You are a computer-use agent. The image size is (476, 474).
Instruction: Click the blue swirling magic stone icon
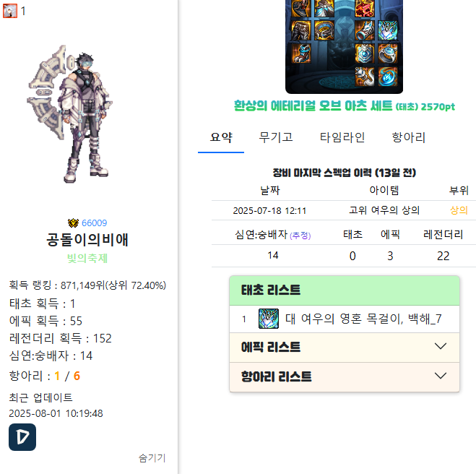click(388, 77)
